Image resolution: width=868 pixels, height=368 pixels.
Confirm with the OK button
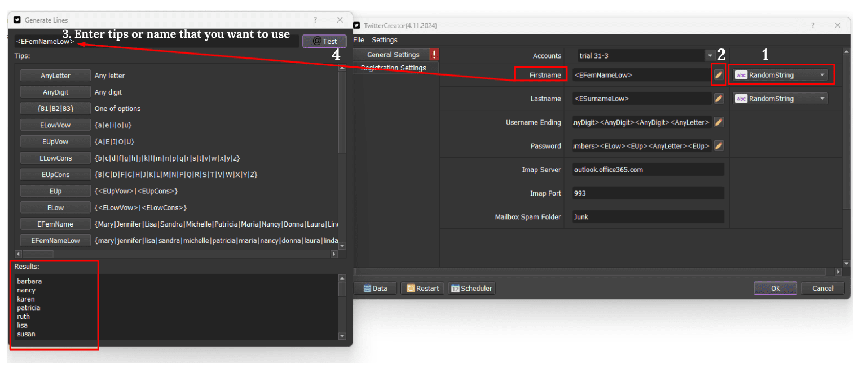pos(776,288)
